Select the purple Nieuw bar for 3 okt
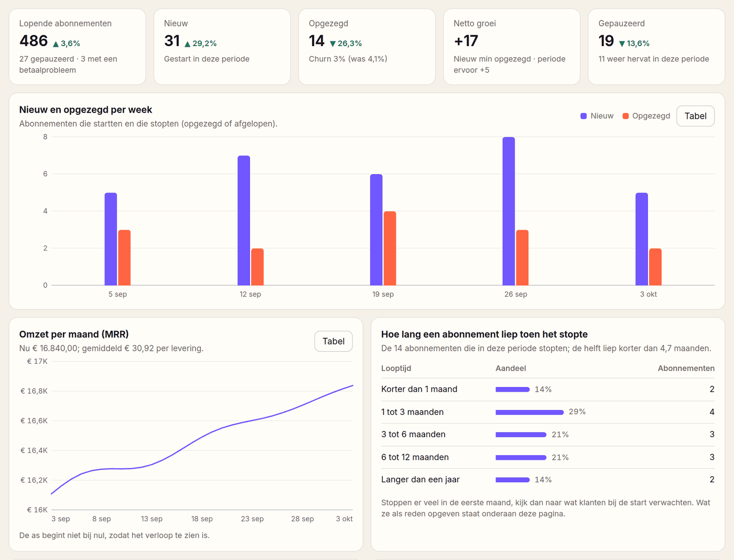The width and height of the screenshot is (734, 560). [x=642, y=239]
